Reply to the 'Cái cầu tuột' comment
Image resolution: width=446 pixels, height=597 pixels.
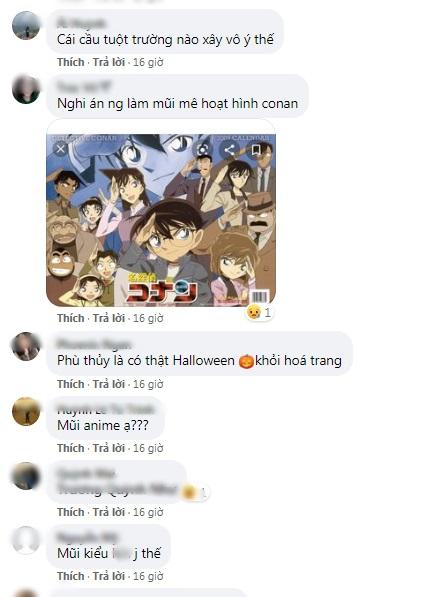[109, 62]
